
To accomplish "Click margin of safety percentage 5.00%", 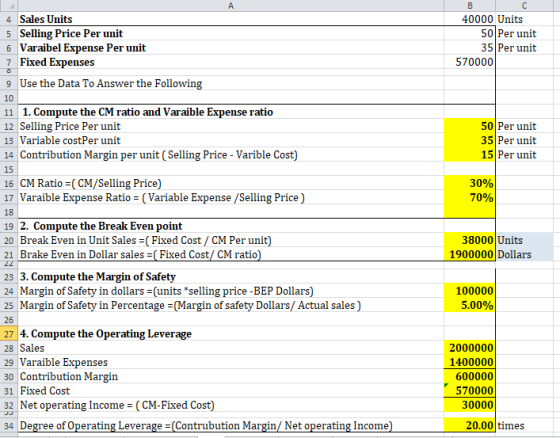I will (x=470, y=305).
